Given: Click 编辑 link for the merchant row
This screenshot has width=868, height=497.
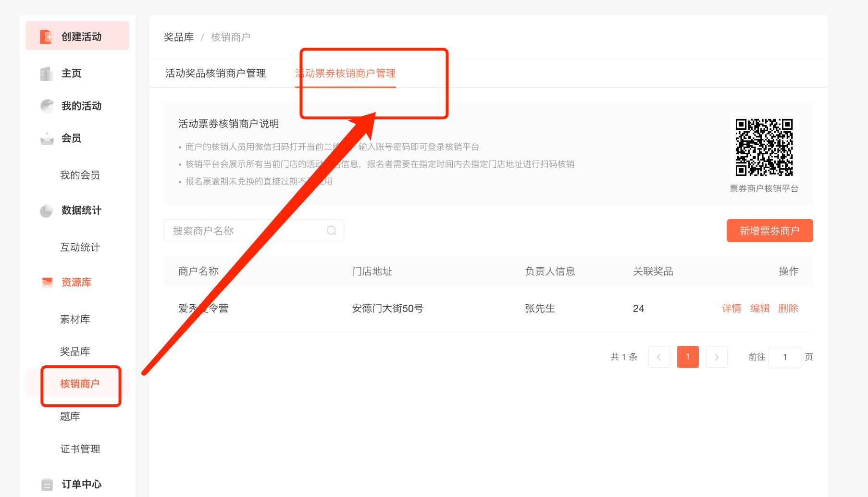Looking at the screenshot, I should click(759, 309).
